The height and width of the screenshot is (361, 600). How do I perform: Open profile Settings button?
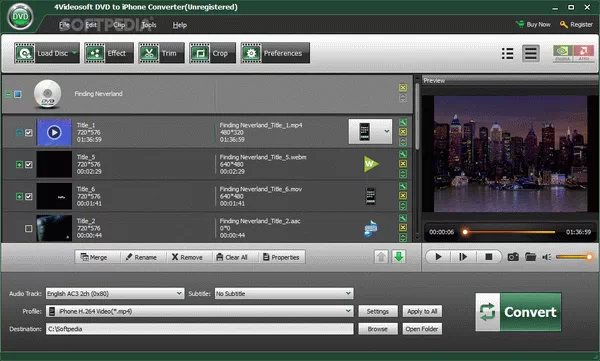click(x=378, y=311)
